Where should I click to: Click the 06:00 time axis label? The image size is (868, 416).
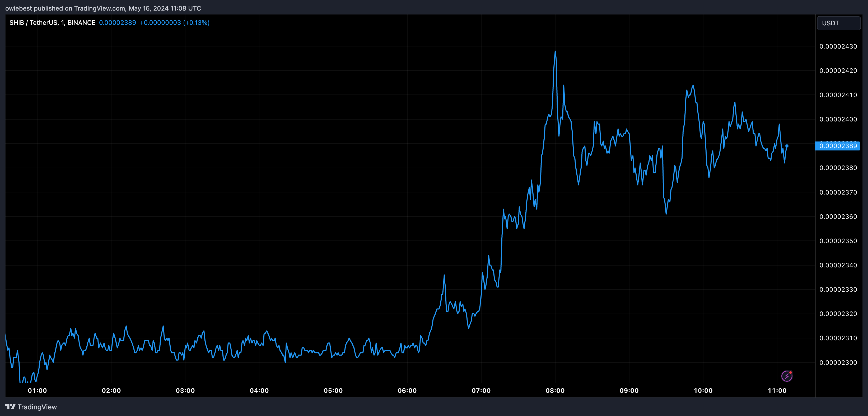407,390
